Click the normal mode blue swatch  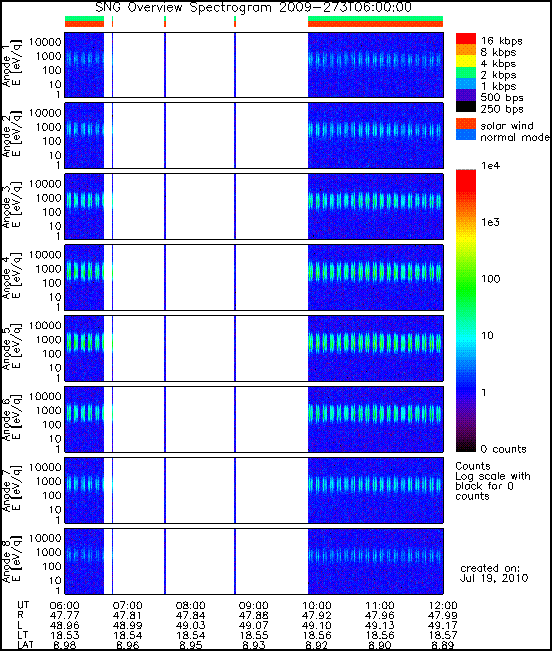(466, 135)
